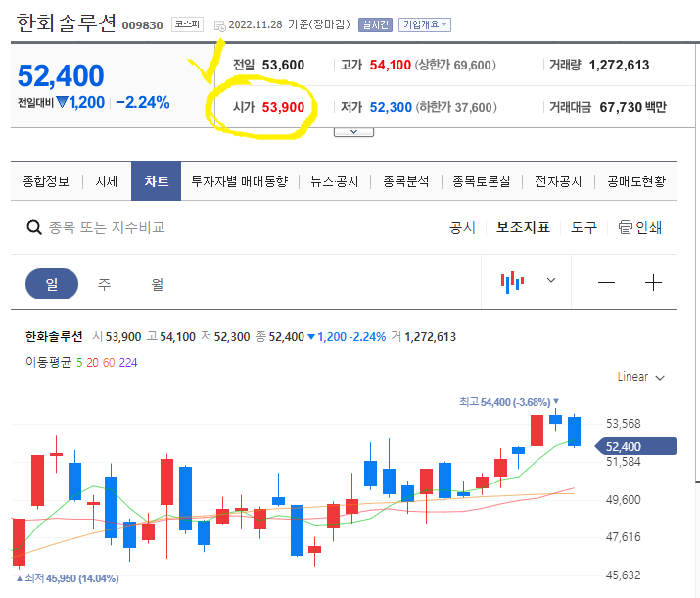
Task: Open the 종목토론실 tab
Action: tap(482, 182)
